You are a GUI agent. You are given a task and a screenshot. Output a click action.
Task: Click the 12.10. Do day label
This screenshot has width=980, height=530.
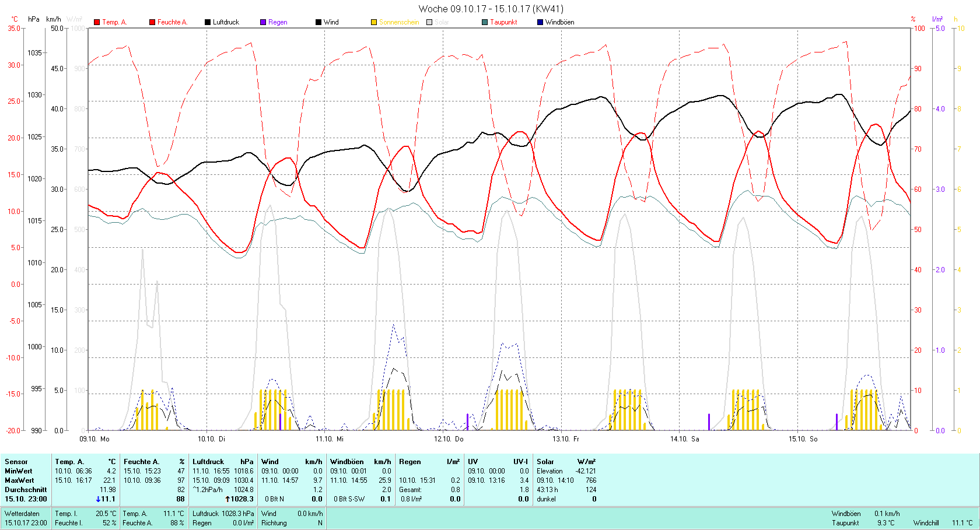point(449,438)
